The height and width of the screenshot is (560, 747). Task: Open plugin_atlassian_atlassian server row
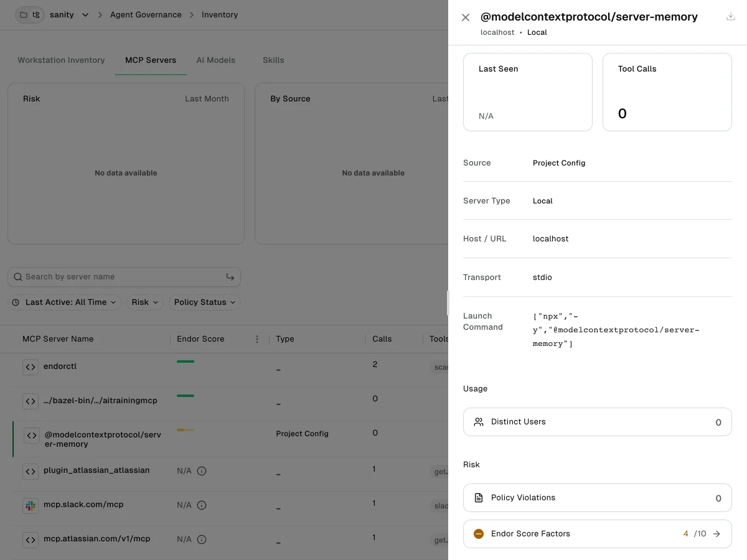(x=96, y=470)
